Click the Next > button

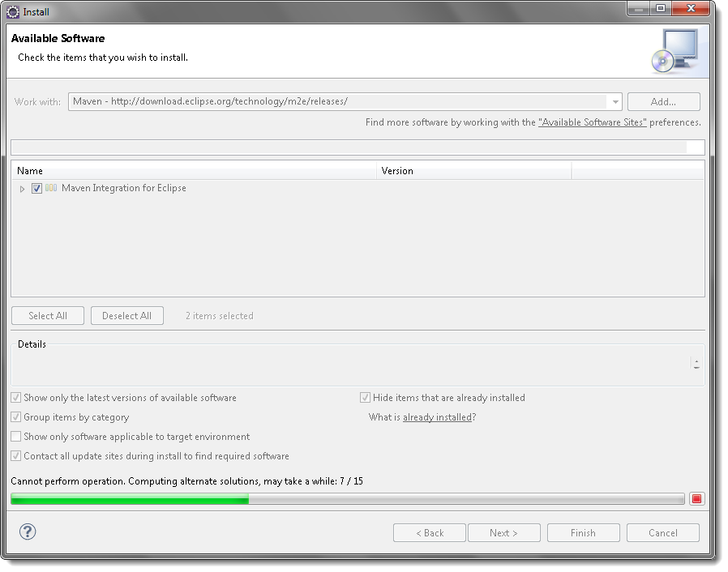[x=503, y=533]
